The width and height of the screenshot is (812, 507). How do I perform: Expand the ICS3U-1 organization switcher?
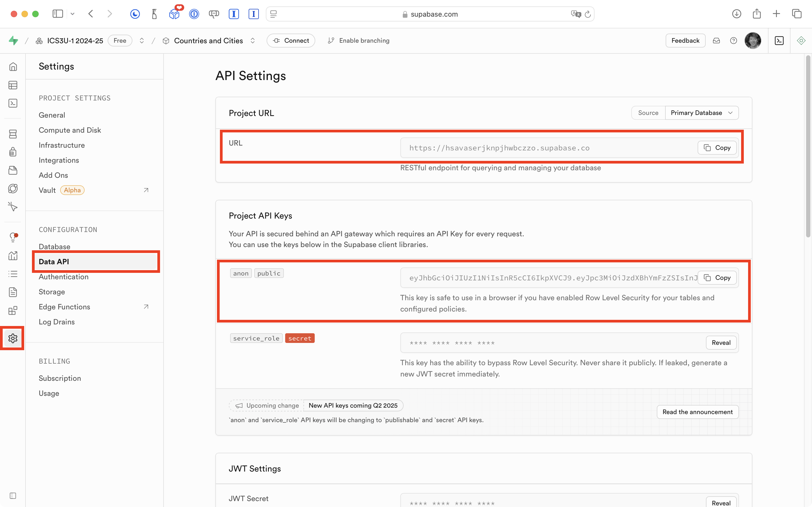point(142,41)
